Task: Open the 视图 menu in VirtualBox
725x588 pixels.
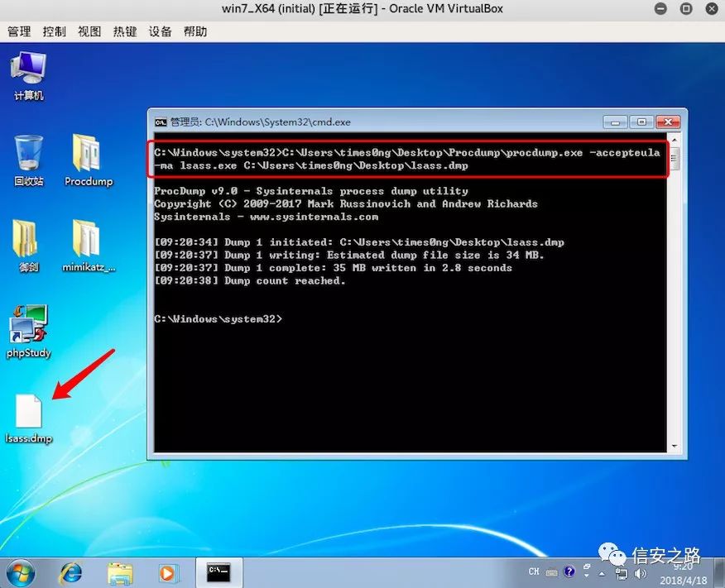Action: pos(89,31)
